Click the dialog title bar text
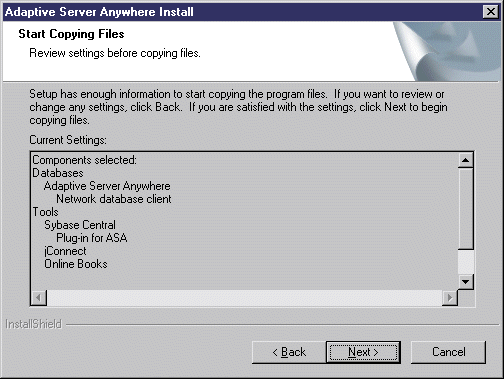504x379 pixels. [99, 12]
